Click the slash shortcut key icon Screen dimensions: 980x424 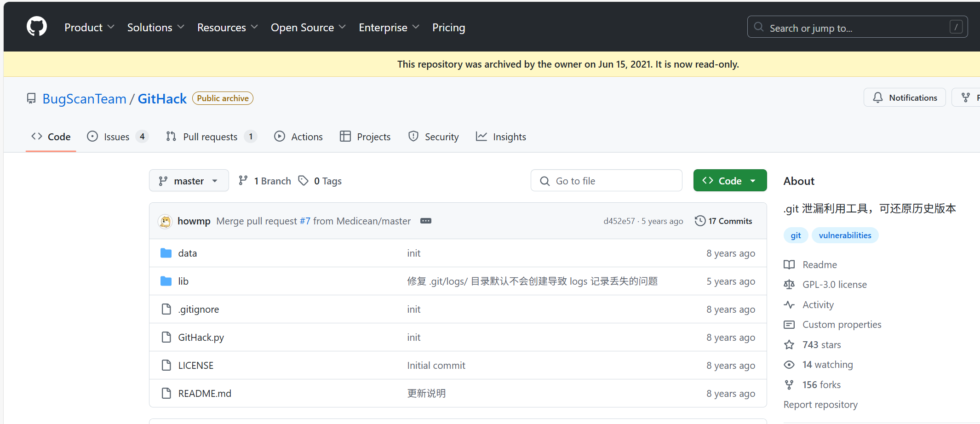coord(956,27)
